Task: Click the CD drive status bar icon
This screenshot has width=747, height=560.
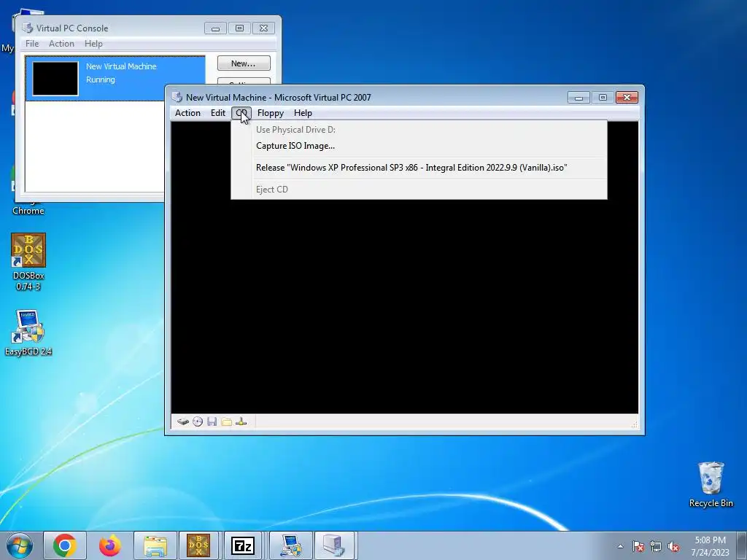Action: click(x=198, y=421)
